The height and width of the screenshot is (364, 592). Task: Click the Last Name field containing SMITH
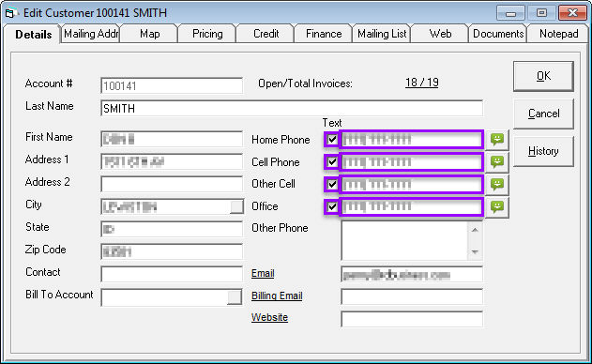292,109
